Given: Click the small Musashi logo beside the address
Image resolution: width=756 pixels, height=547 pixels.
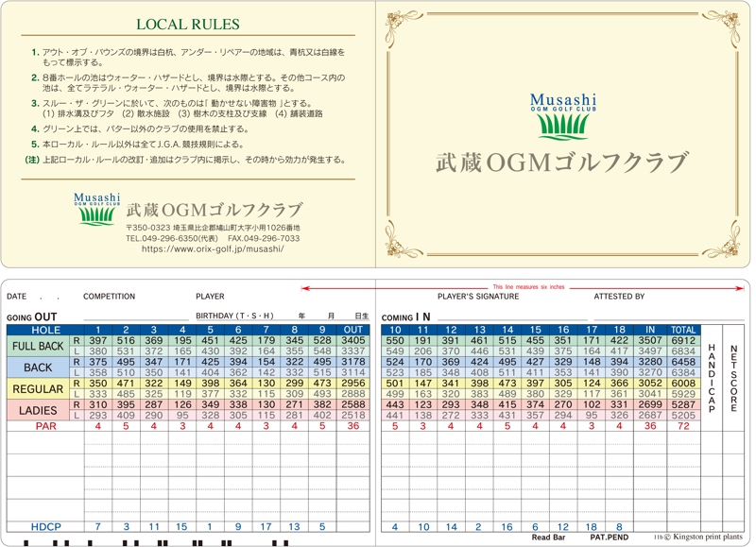Looking at the screenshot, I should (x=97, y=209).
